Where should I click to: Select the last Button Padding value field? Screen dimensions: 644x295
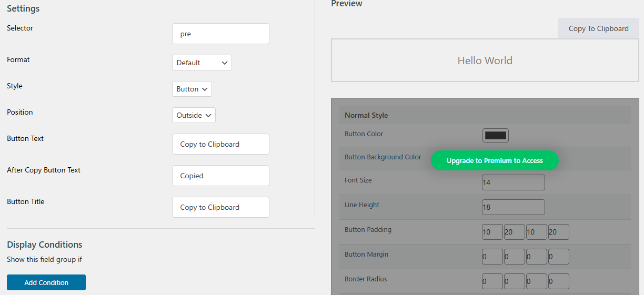(x=559, y=232)
